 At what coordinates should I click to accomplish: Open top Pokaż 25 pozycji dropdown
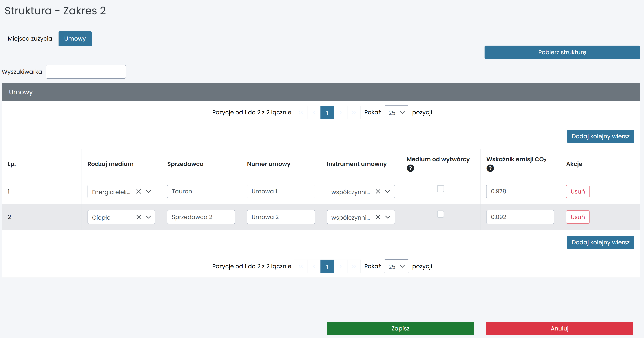pos(396,112)
